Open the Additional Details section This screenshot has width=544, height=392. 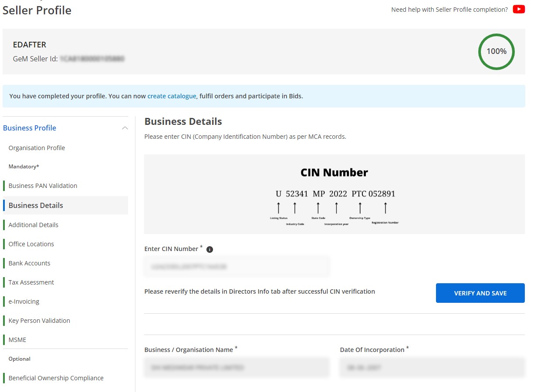pos(34,225)
